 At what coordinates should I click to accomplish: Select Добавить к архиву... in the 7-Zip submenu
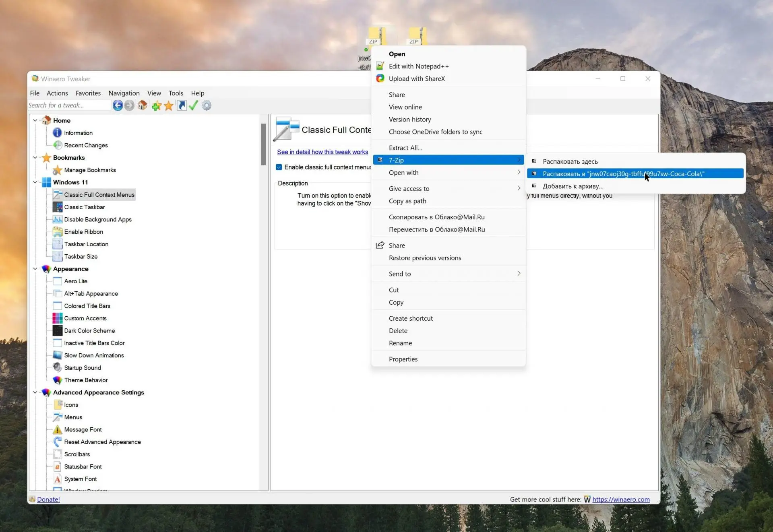635,186
